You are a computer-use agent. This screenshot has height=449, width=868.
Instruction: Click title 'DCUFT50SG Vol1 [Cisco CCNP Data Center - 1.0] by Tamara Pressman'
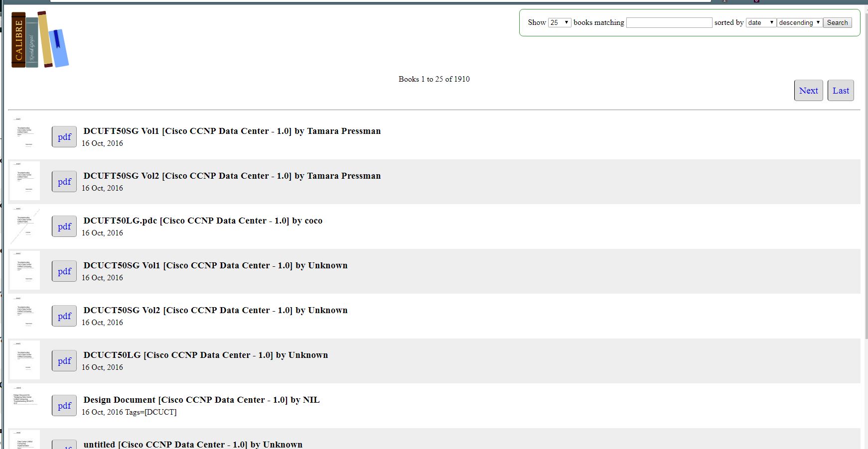(x=232, y=131)
